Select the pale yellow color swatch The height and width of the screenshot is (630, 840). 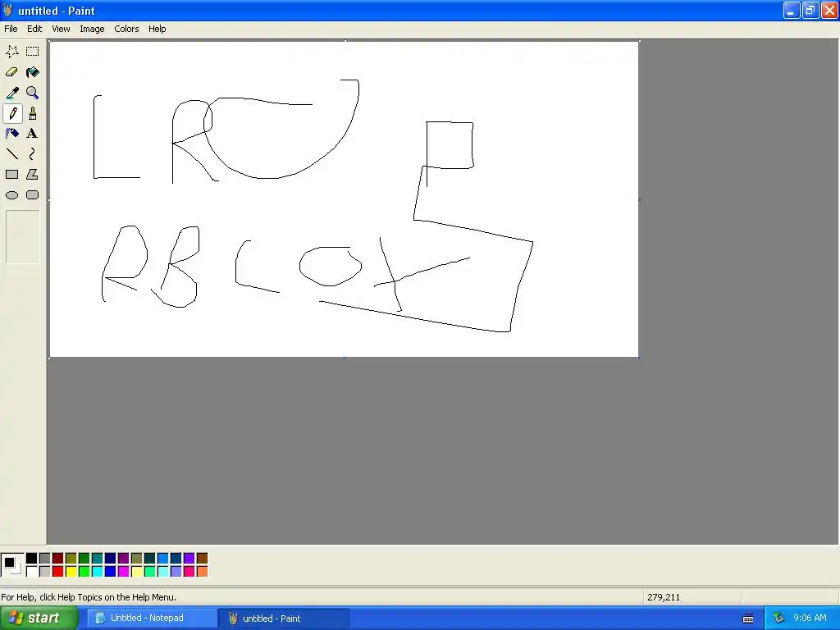137,572
